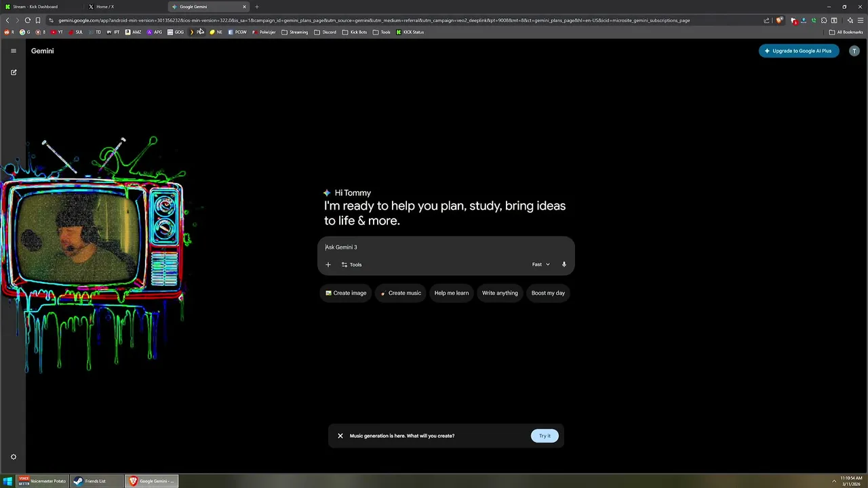Open a new browser tab

(x=257, y=7)
